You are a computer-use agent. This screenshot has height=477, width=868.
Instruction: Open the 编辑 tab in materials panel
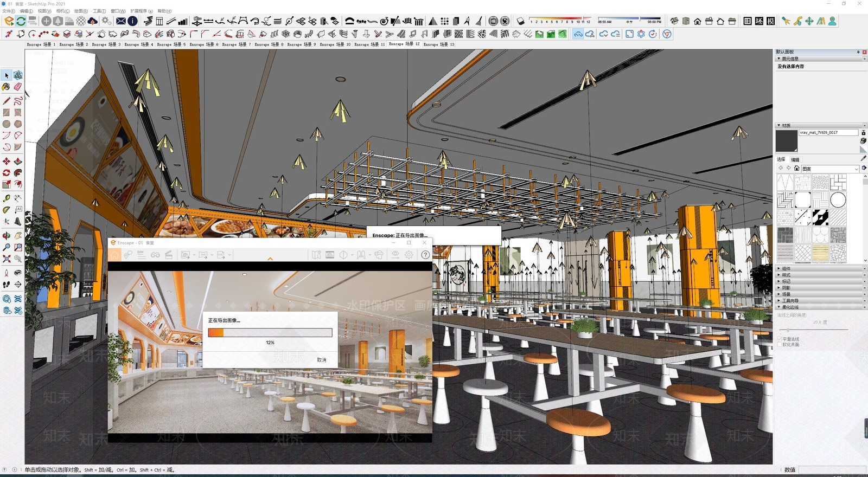(x=795, y=159)
